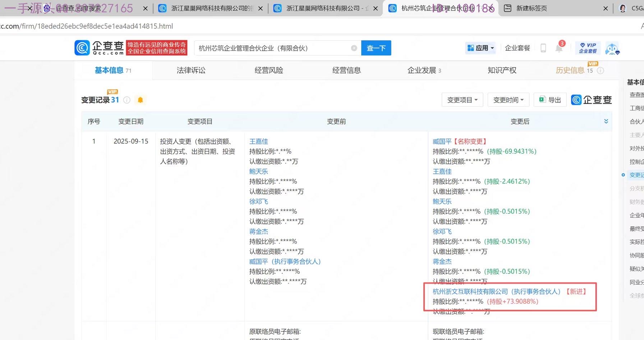Open the VIP 企业套餐 badge icon
The width and height of the screenshot is (644, 340).
coord(588,48)
